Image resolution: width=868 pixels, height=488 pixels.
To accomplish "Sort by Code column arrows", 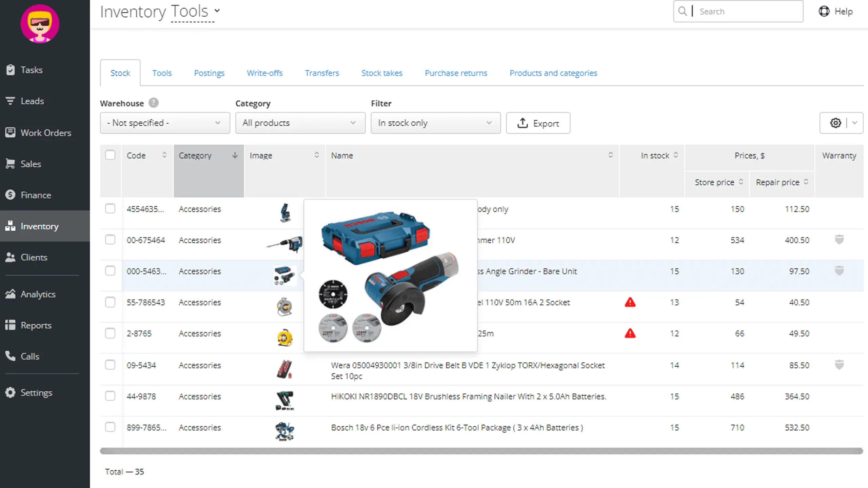I will click(x=164, y=155).
